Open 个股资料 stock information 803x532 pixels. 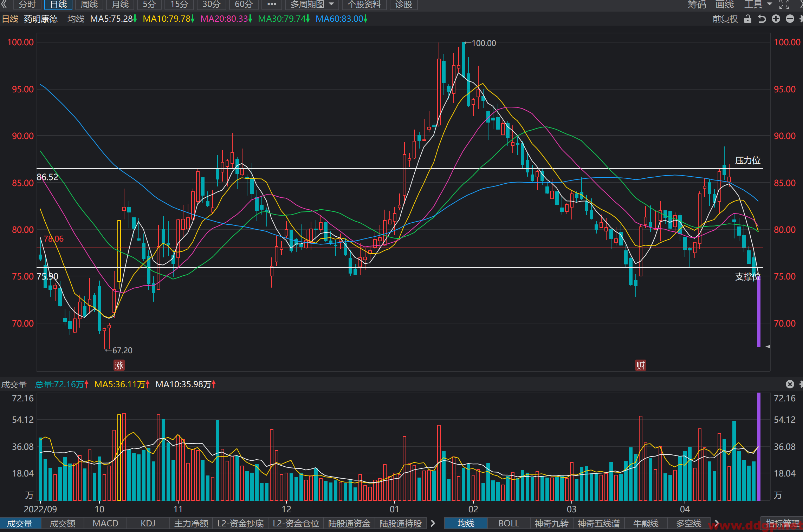pos(364,5)
